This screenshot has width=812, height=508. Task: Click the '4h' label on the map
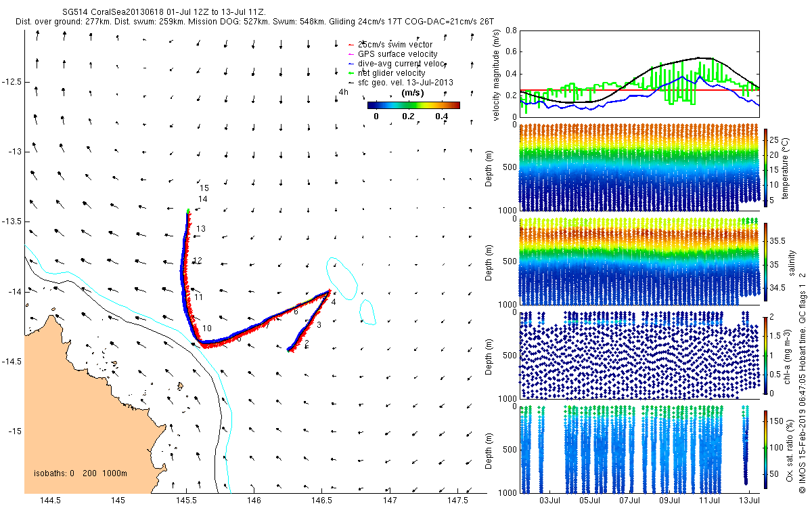pyautogui.click(x=343, y=92)
